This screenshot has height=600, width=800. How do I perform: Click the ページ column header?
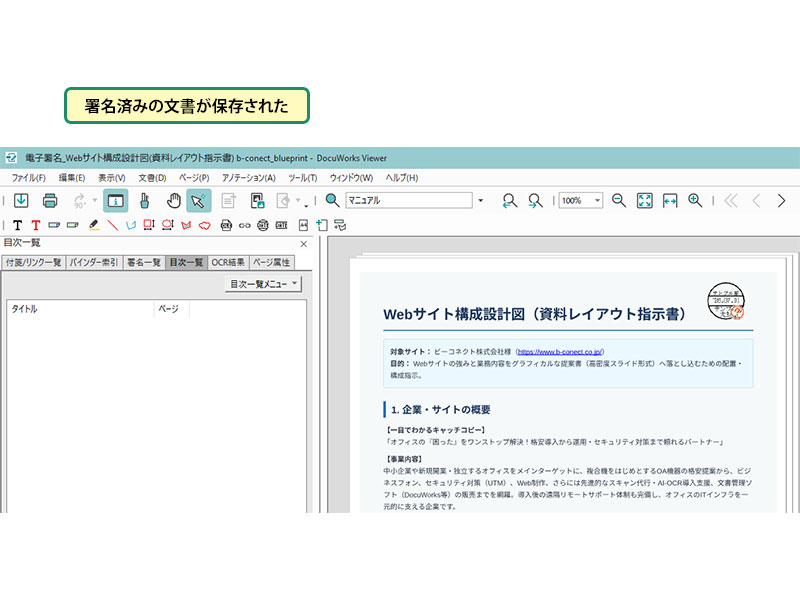tap(171, 309)
